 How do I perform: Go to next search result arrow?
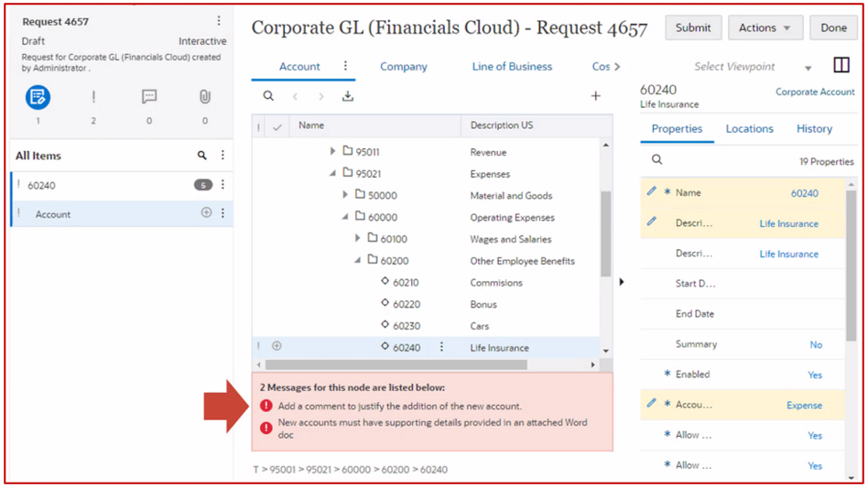(x=321, y=97)
